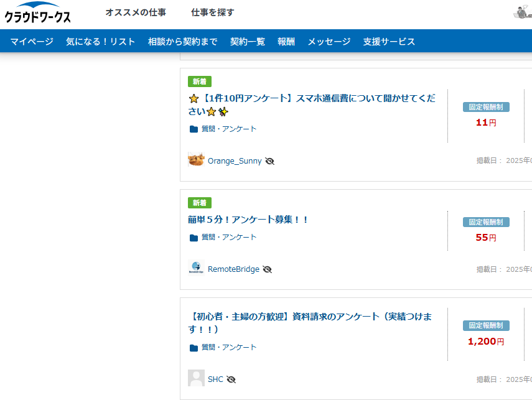Open the user avatar in the header

523,12
